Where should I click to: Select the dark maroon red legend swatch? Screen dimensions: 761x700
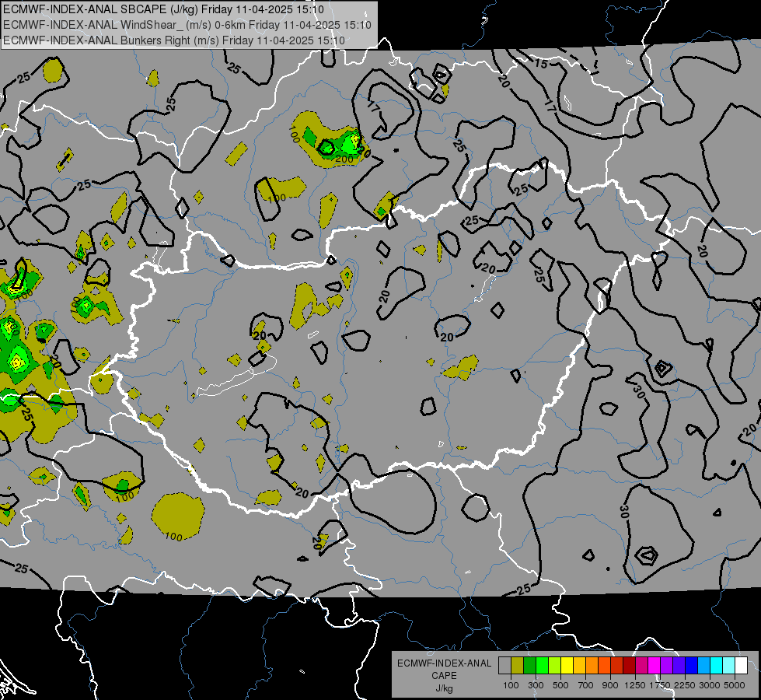pos(629,666)
